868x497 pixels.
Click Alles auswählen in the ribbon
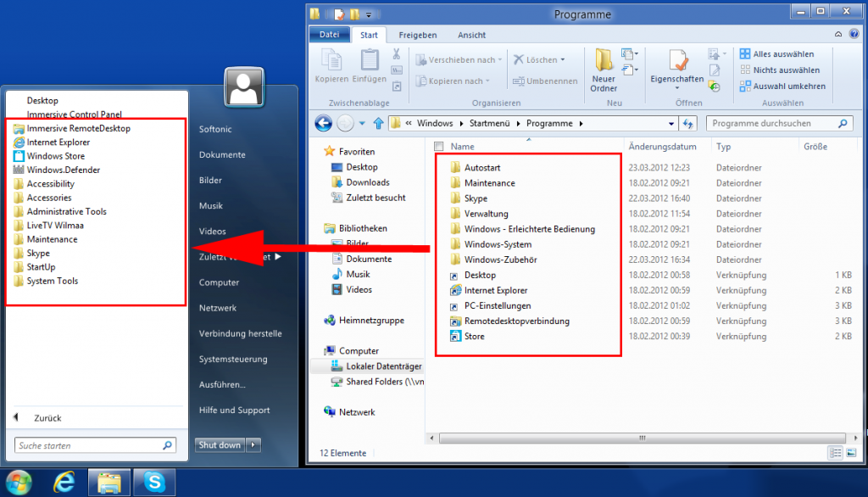point(777,53)
